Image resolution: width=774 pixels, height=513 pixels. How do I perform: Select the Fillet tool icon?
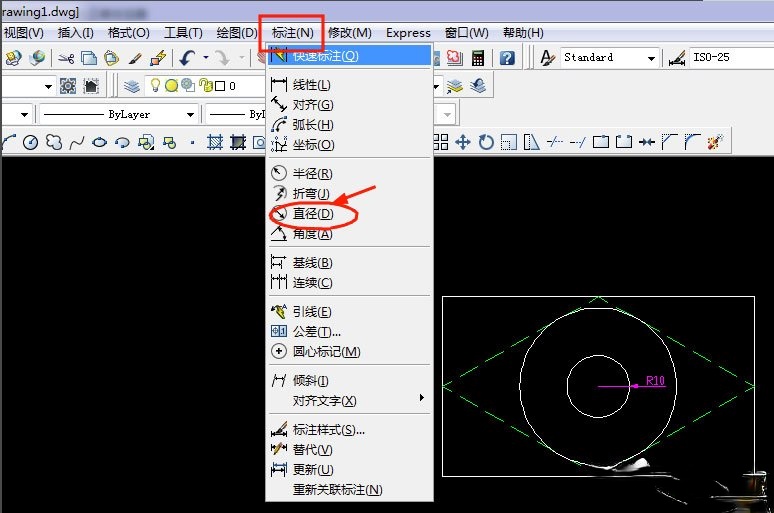click(692, 142)
